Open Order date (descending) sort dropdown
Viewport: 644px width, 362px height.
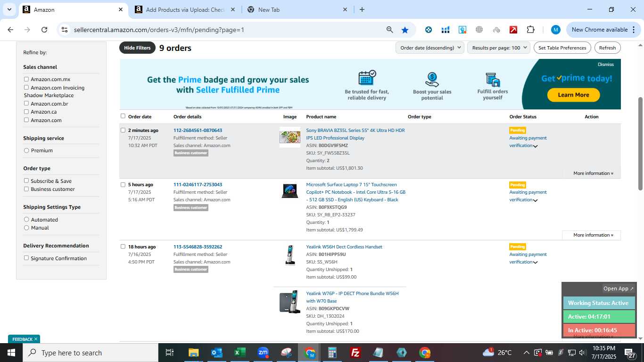point(430,48)
